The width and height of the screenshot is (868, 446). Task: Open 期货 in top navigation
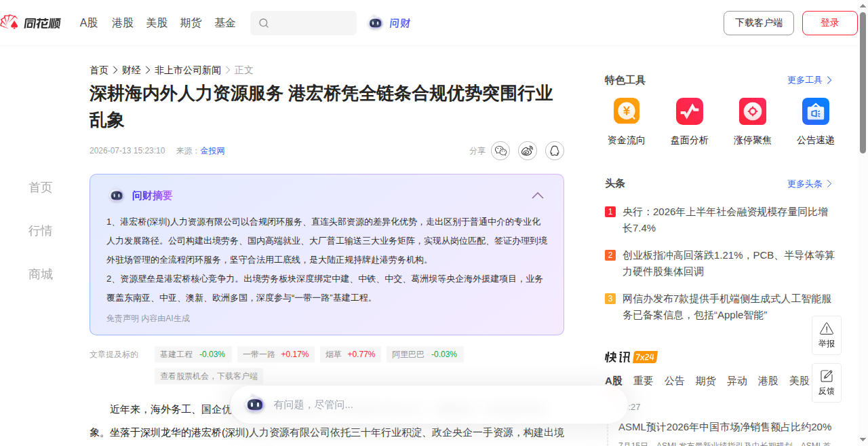point(191,23)
